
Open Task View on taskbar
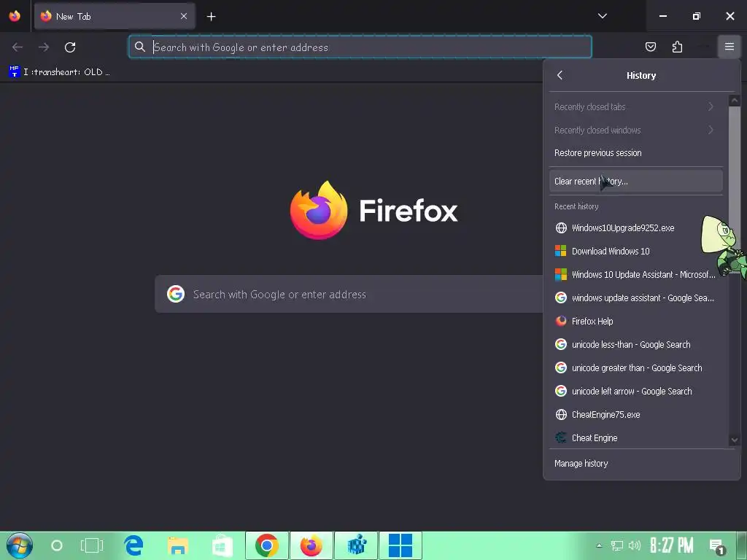[x=92, y=545]
